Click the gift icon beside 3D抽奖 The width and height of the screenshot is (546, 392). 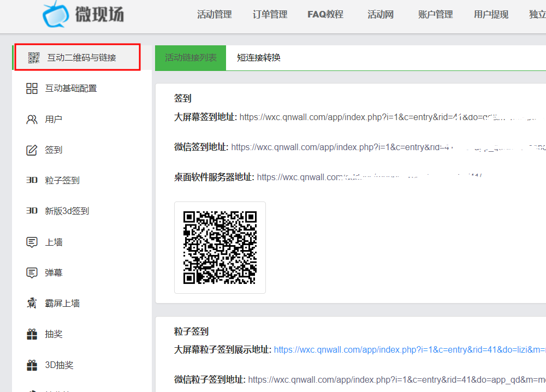pyautogui.click(x=32, y=365)
